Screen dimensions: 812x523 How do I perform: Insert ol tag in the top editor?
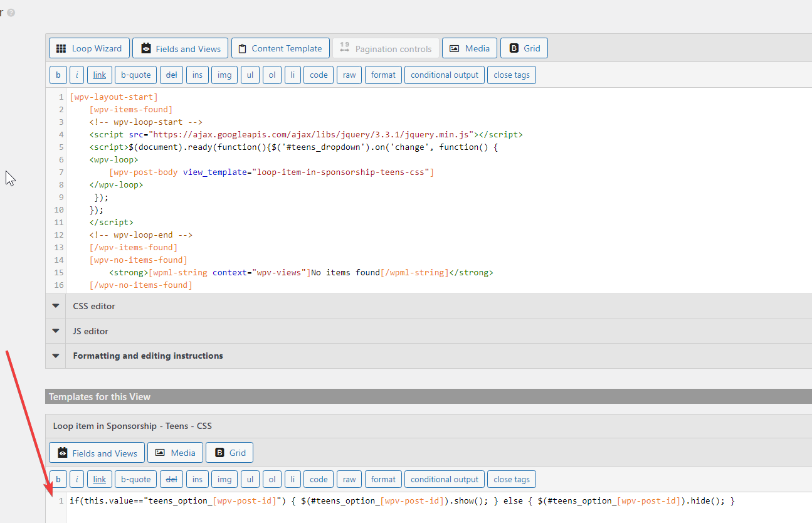pyautogui.click(x=272, y=75)
